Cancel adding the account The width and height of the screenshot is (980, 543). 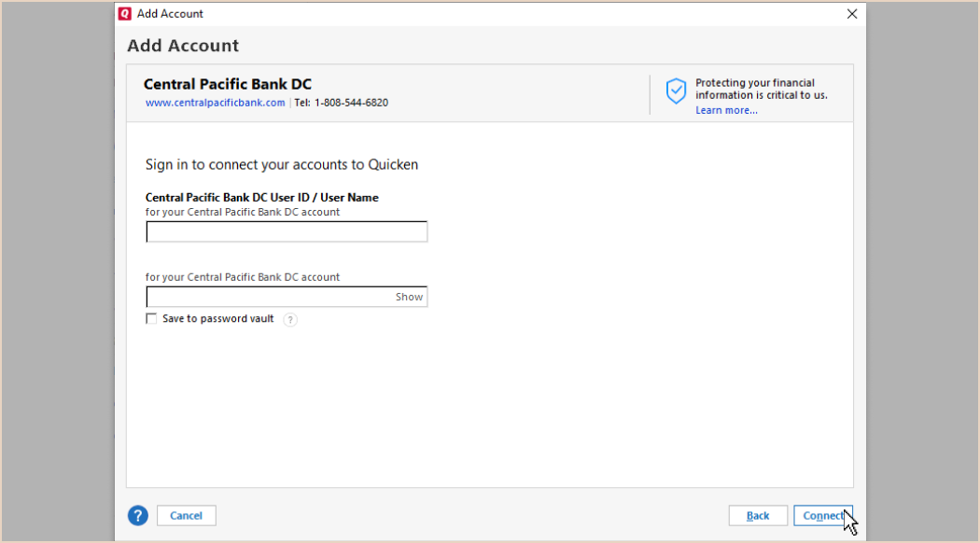click(x=187, y=516)
